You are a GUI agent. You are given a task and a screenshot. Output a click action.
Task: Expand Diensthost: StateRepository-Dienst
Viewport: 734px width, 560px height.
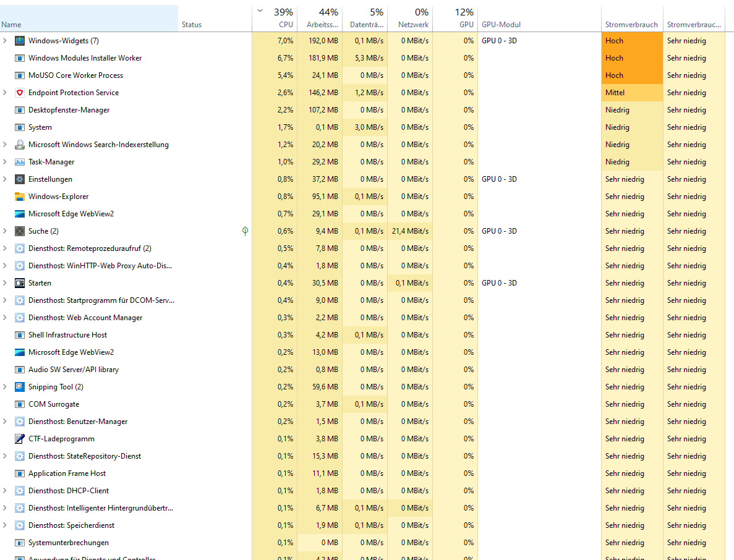tap(5, 456)
